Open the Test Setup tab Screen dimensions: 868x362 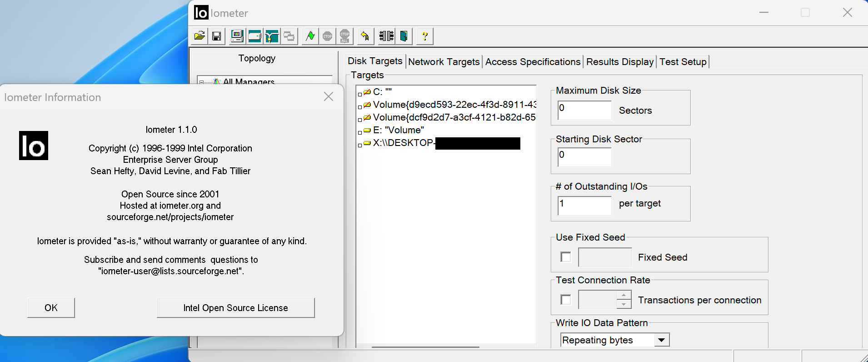(x=683, y=62)
